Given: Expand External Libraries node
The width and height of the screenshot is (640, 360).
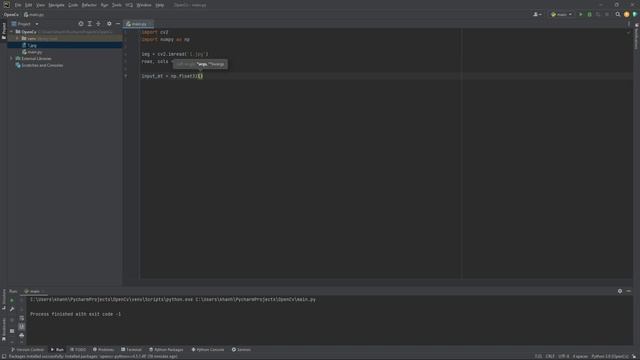Looking at the screenshot, I should click(x=12, y=59).
